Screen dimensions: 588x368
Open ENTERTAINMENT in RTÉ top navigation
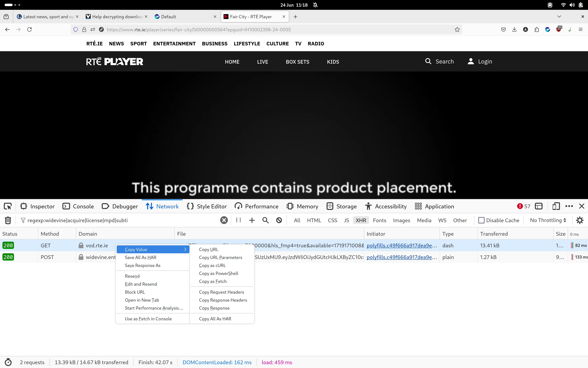point(174,44)
